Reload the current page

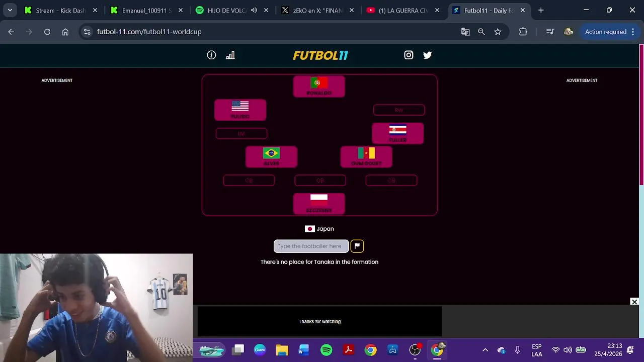(47, 32)
